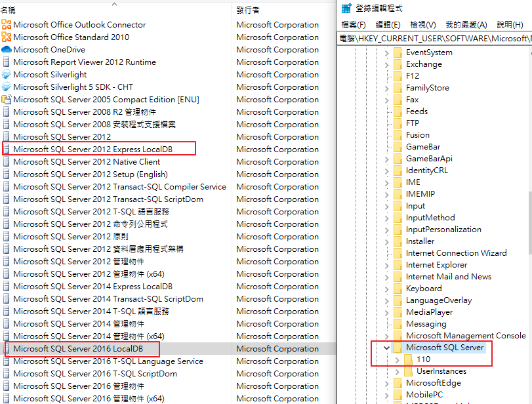The image size is (532, 404).
Task: Select the Messaging registry key
Action: [426, 324]
